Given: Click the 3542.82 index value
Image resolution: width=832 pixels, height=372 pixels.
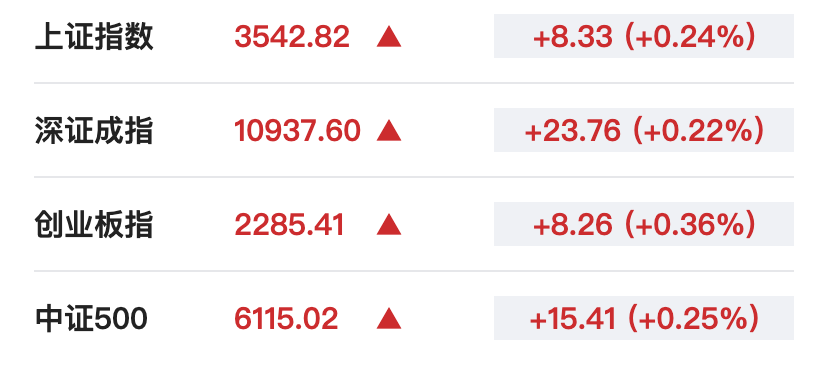Looking at the screenshot, I should pyautogui.click(x=292, y=37).
